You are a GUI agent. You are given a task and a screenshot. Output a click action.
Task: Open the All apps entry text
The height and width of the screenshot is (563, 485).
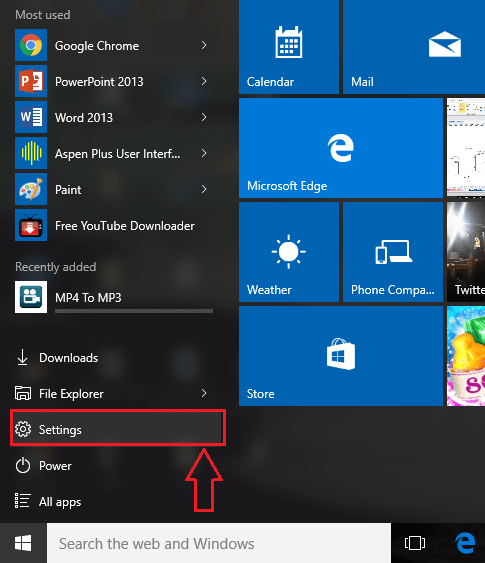(60, 502)
